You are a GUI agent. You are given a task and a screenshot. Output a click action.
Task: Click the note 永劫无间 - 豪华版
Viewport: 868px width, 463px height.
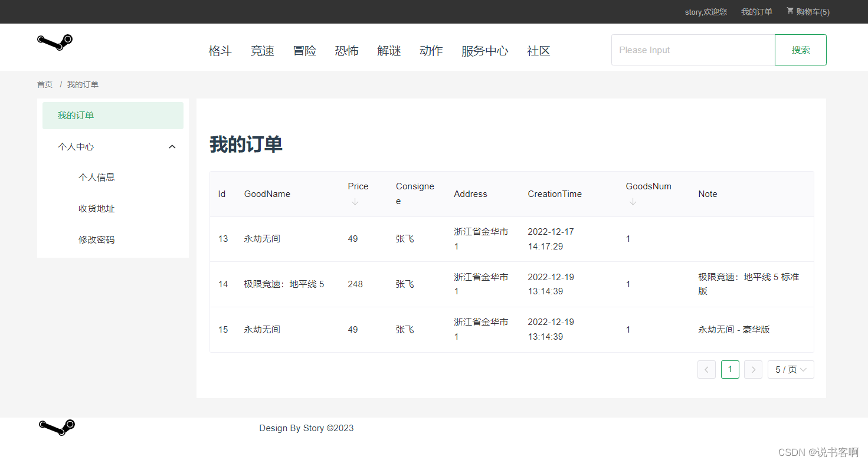(734, 330)
